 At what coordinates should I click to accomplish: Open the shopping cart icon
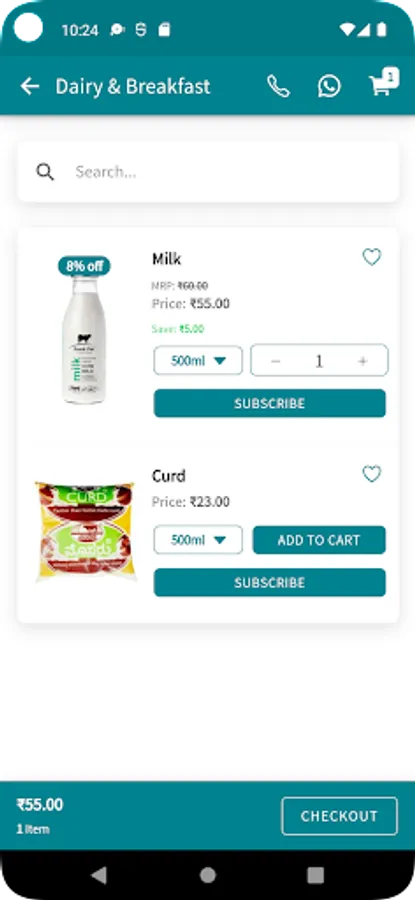coord(383,84)
